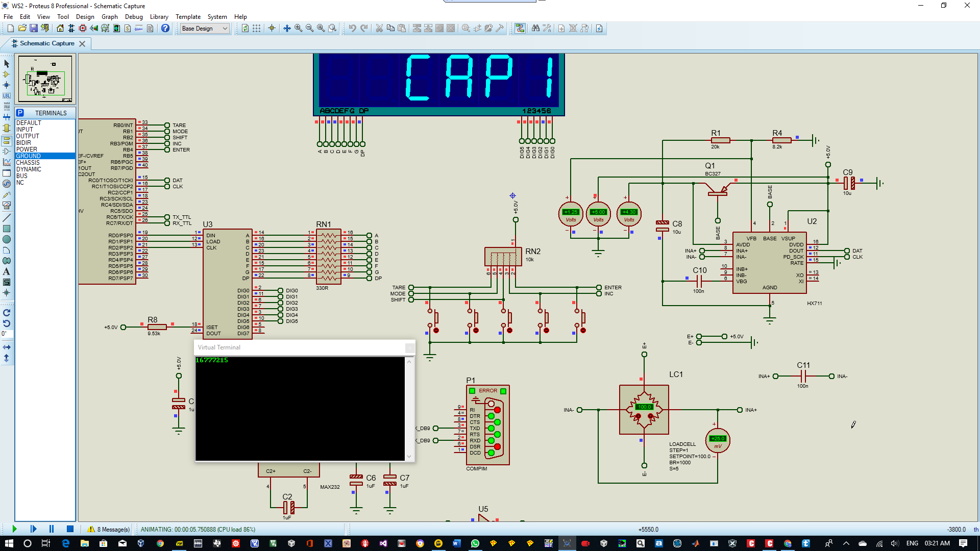Viewport: 980px width, 551px height.
Task: Toggle the grid display icon
Action: coord(256,28)
